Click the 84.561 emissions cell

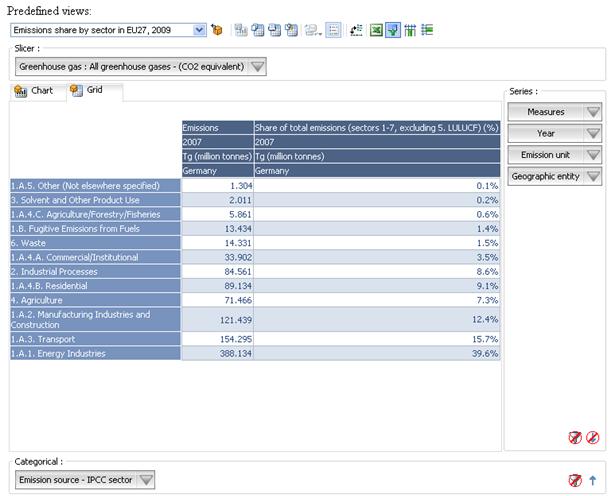[x=217, y=272]
